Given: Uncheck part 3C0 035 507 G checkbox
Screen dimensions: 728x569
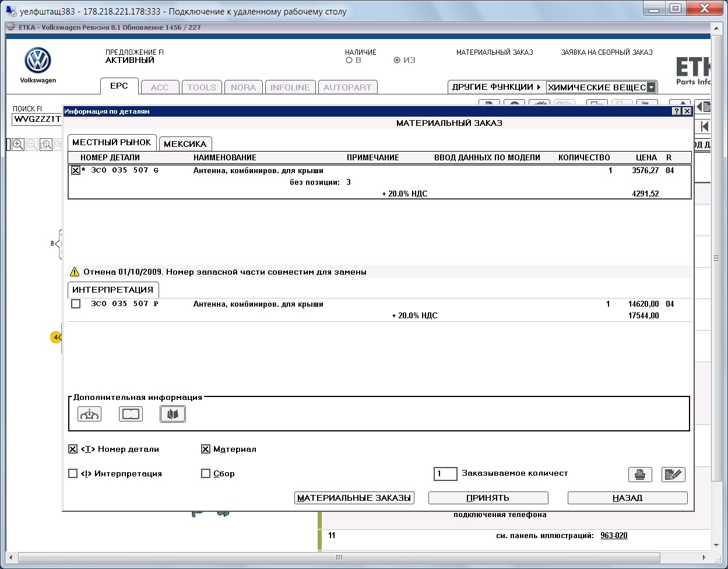Looking at the screenshot, I should (76, 171).
